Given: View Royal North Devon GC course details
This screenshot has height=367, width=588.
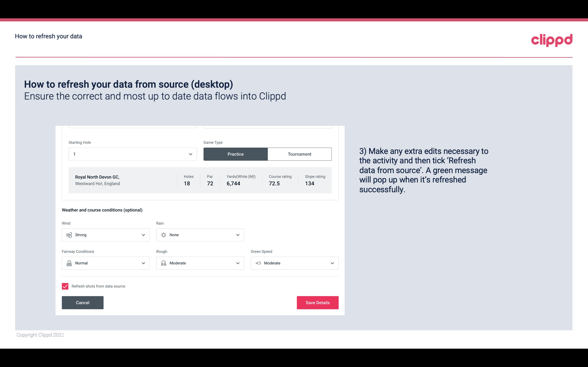Looking at the screenshot, I should (x=200, y=180).
